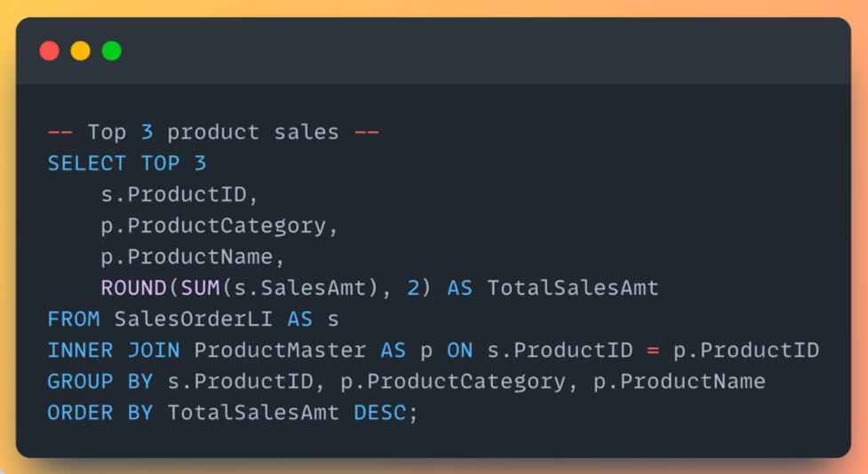Click the red equals sign operator
Image resolution: width=868 pixels, height=474 pixels.
pos(653,350)
